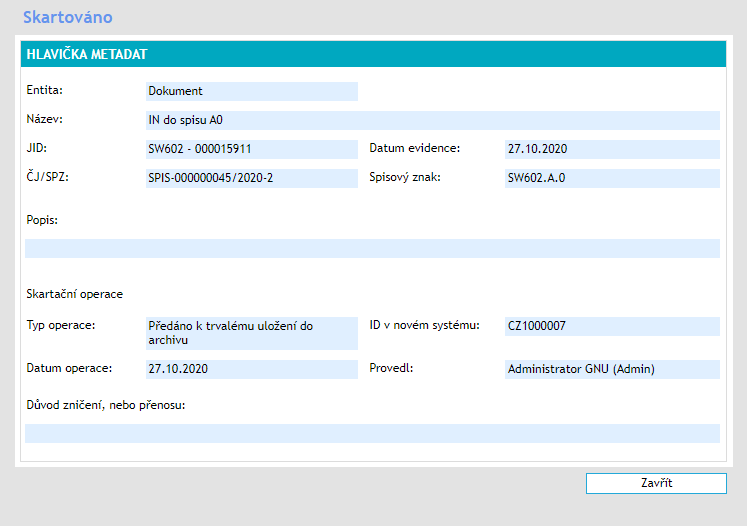This screenshot has width=747, height=526.
Task: Click the 'Provedl:' label text
Action: pyautogui.click(x=391, y=368)
